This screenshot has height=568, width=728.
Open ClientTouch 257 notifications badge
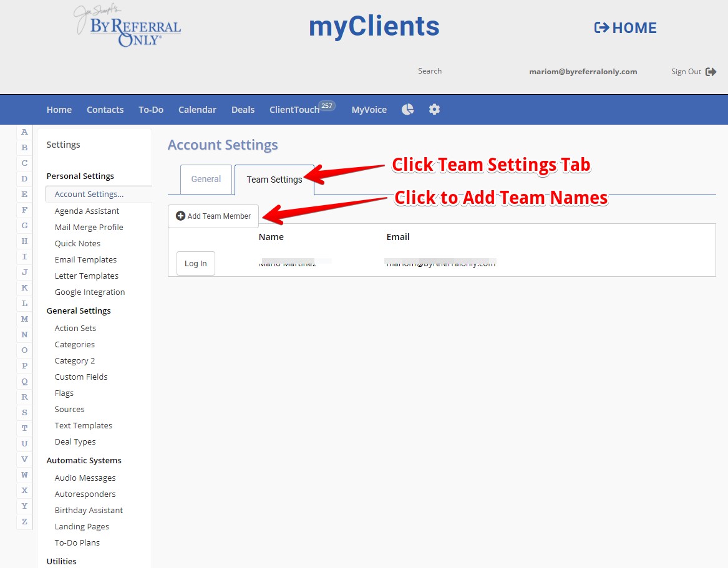(x=327, y=106)
